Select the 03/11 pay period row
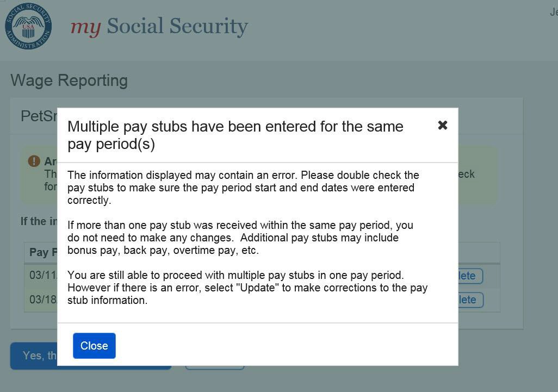 click(40, 275)
